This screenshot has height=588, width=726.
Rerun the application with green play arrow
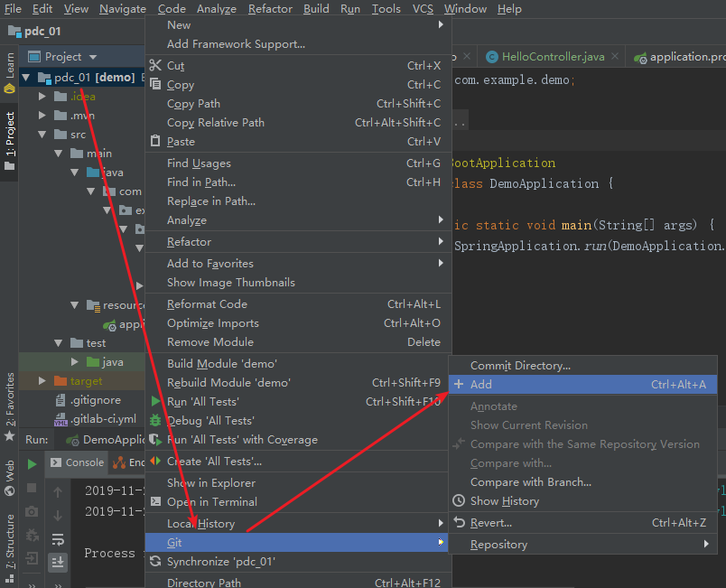[32, 462]
